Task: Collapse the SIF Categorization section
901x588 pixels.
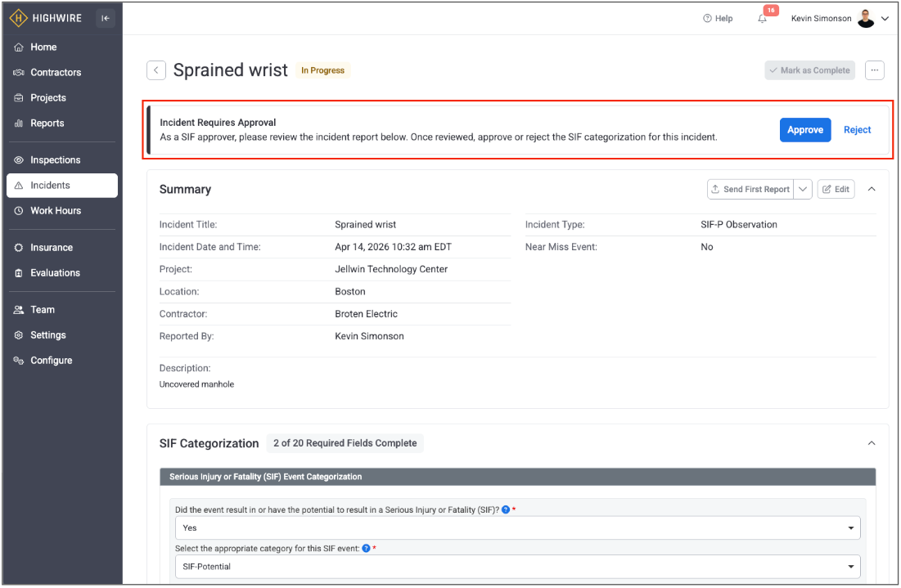Action: coord(872,443)
